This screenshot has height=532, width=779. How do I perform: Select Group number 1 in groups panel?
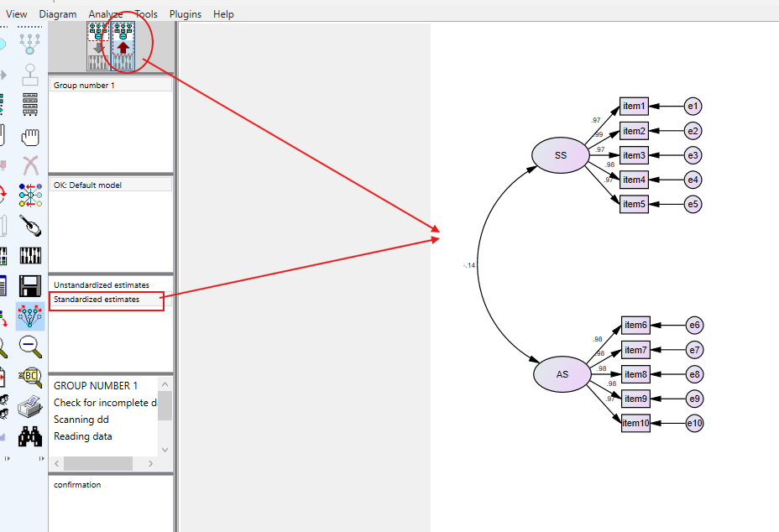click(85, 86)
